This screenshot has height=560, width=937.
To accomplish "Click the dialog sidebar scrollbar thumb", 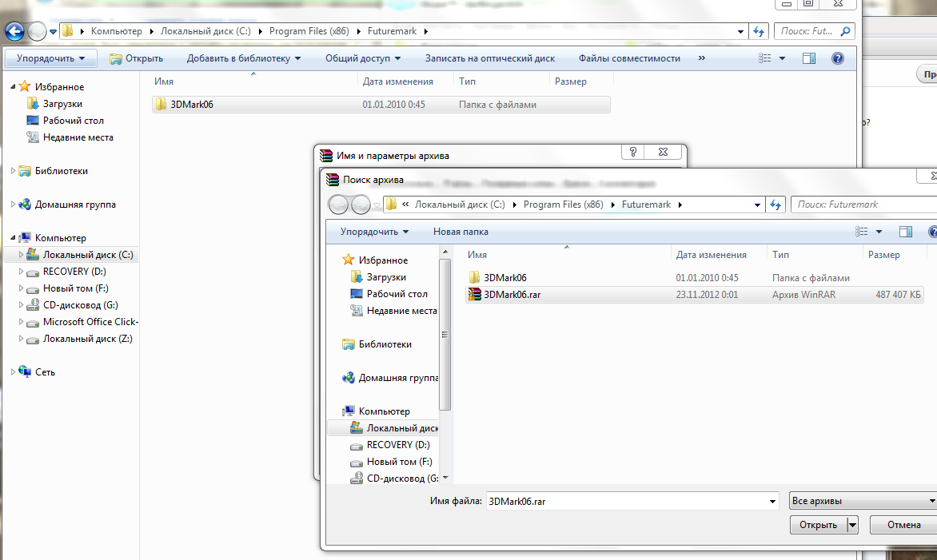I will point(445,335).
